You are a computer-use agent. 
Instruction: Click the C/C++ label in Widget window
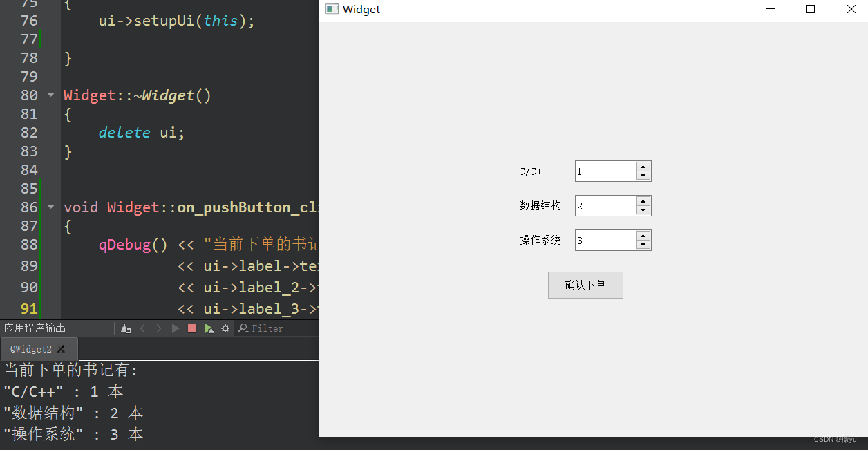pos(534,171)
